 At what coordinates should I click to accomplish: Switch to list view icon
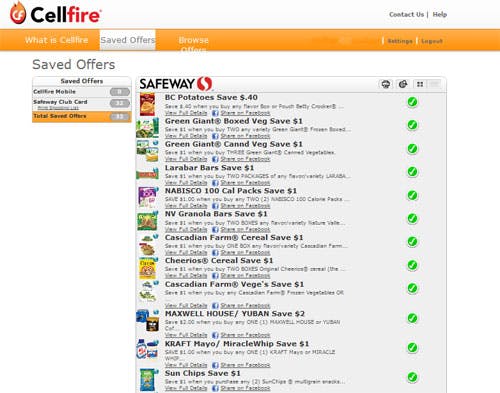[x=435, y=84]
